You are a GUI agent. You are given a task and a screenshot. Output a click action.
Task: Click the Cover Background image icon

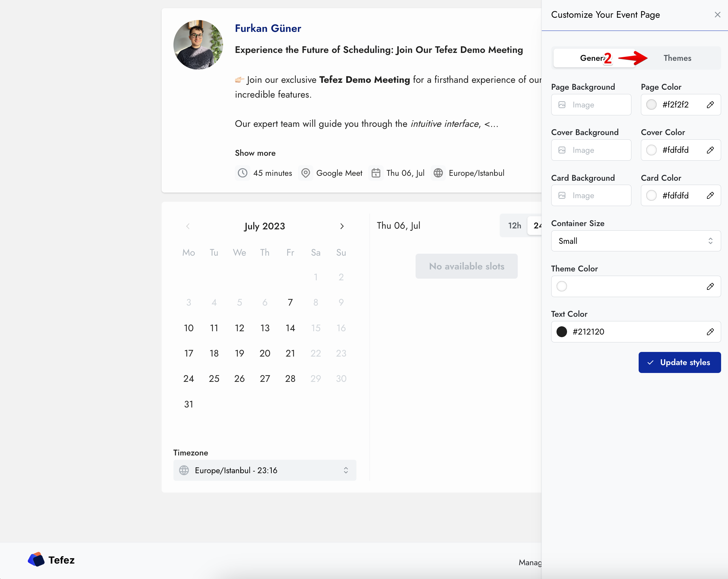(562, 150)
